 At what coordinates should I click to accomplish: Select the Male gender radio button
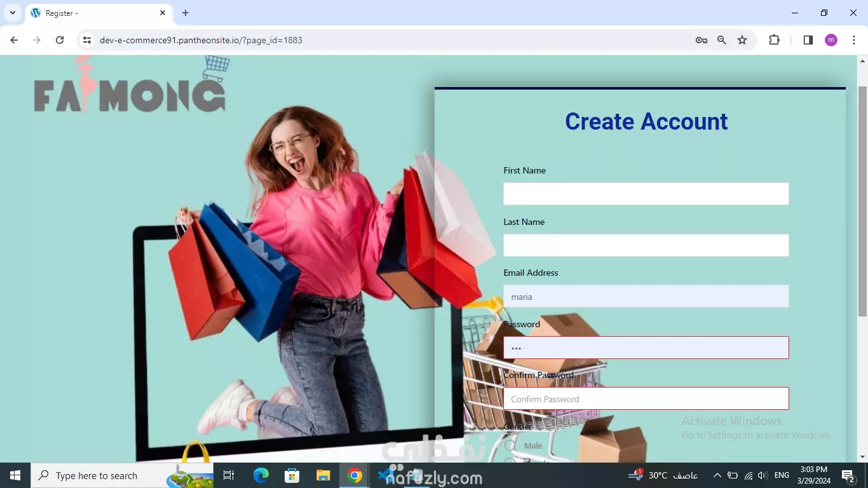pos(510,445)
